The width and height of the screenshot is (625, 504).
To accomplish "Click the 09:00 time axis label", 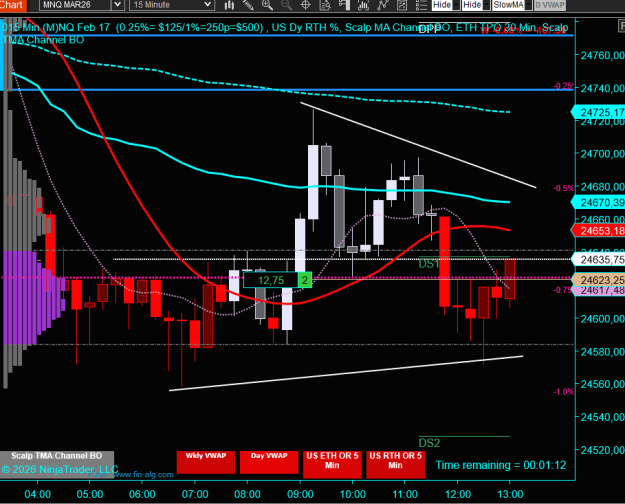I will (300, 494).
